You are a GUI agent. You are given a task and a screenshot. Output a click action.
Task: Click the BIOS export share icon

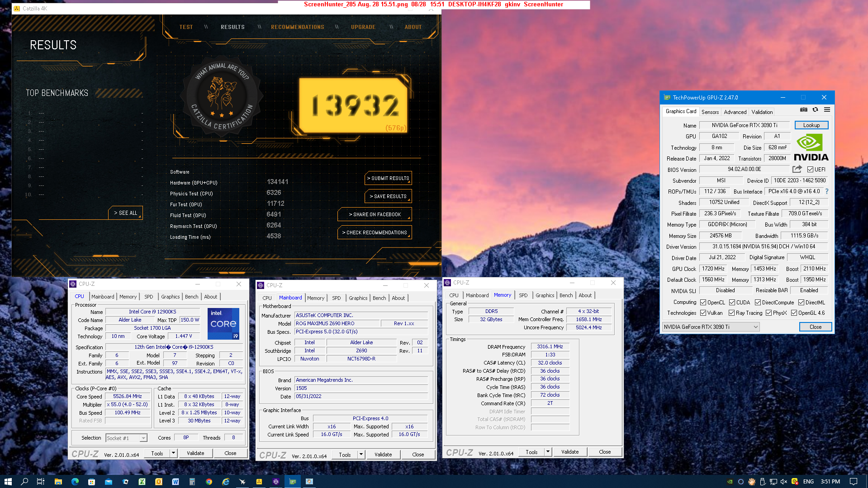[797, 169]
